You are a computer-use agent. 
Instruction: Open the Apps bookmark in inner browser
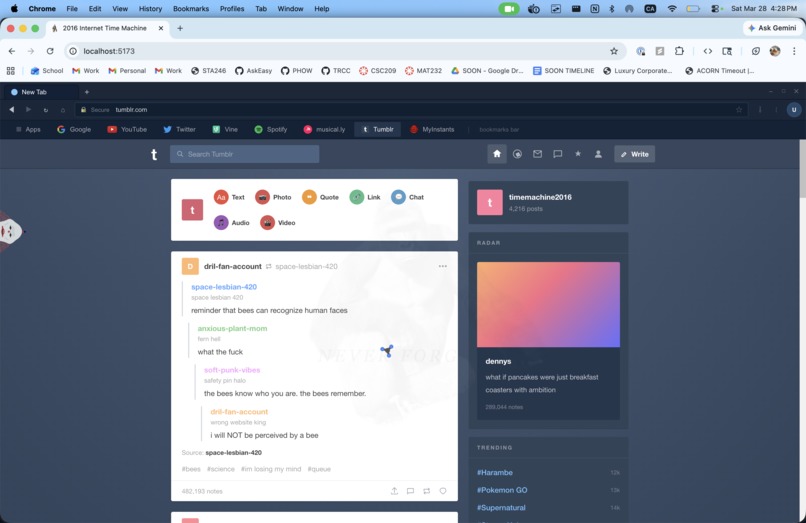(x=28, y=130)
